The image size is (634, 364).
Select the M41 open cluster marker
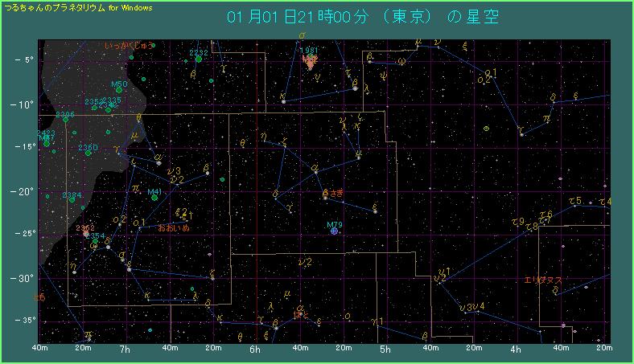click(x=155, y=198)
